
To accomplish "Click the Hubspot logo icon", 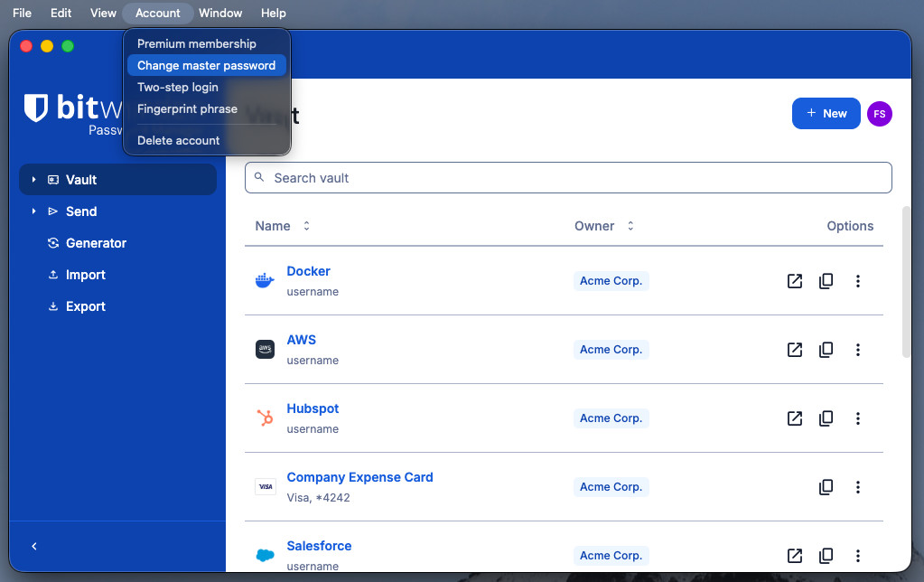I will 265,418.
